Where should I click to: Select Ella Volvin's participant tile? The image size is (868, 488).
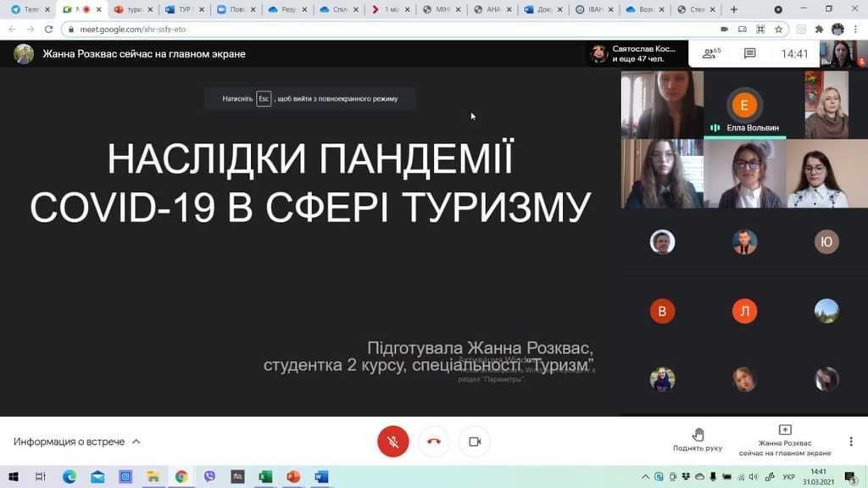744,105
